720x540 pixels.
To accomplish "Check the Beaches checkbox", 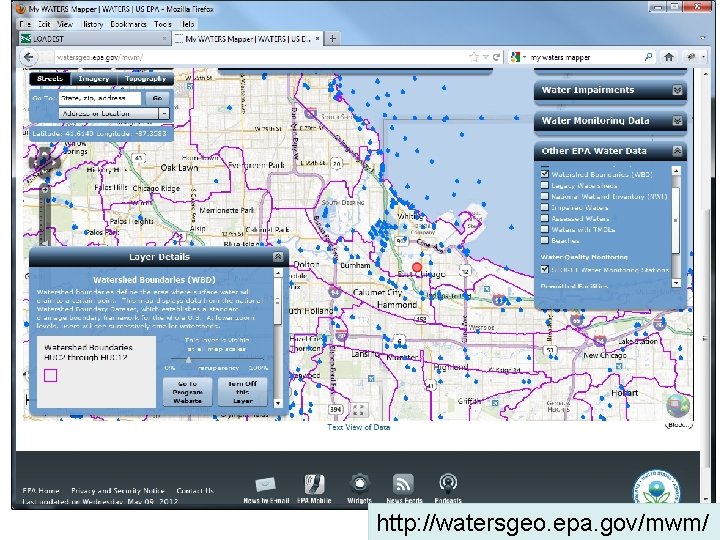I will pyautogui.click(x=545, y=240).
